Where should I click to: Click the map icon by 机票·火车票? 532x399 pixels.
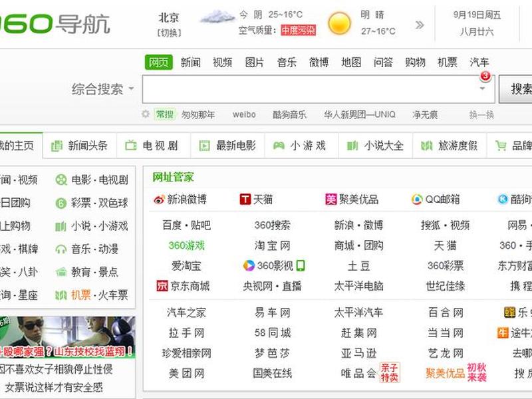pyautogui.click(x=61, y=295)
